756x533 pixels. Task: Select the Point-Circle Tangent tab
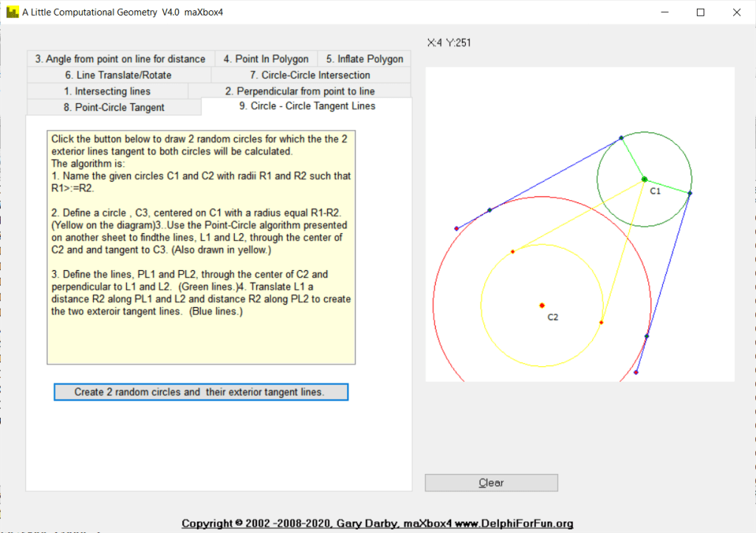click(x=114, y=108)
